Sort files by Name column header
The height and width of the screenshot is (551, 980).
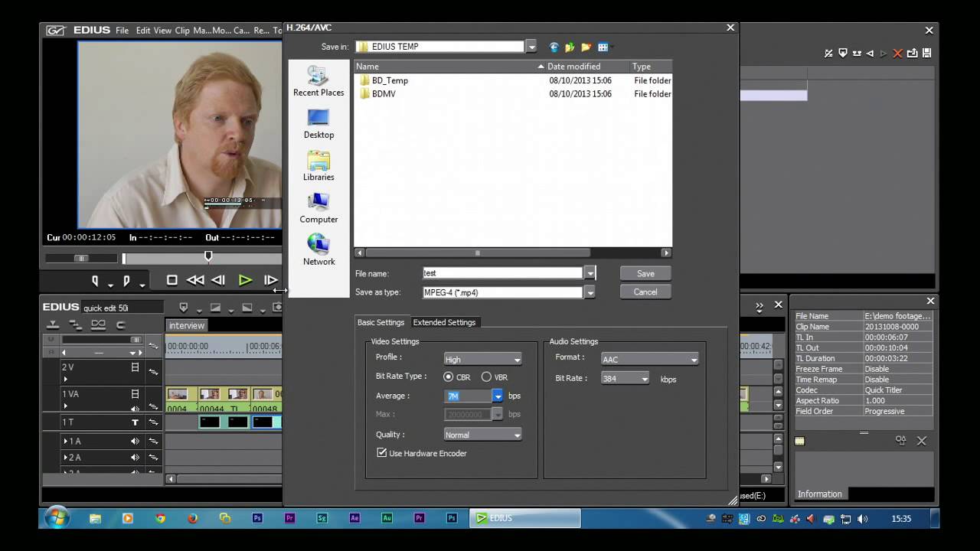(x=449, y=67)
